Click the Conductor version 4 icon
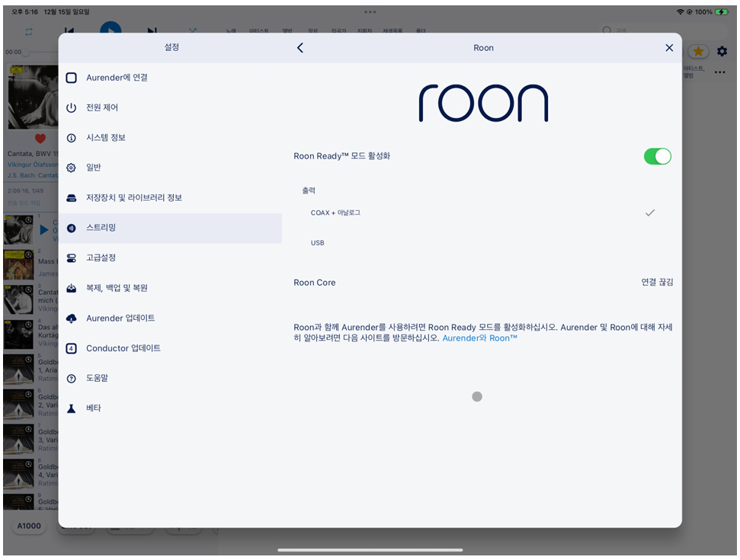740x560 pixels. pyautogui.click(x=72, y=349)
